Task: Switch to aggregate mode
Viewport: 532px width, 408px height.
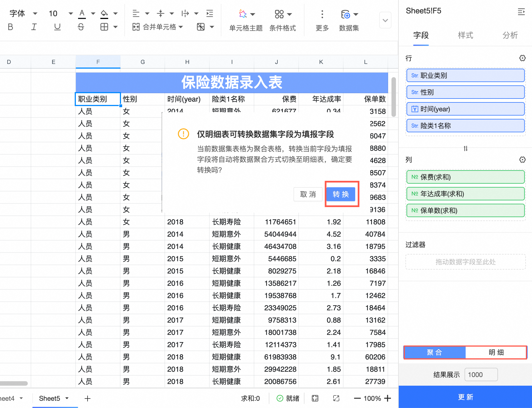Action: [x=434, y=352]
